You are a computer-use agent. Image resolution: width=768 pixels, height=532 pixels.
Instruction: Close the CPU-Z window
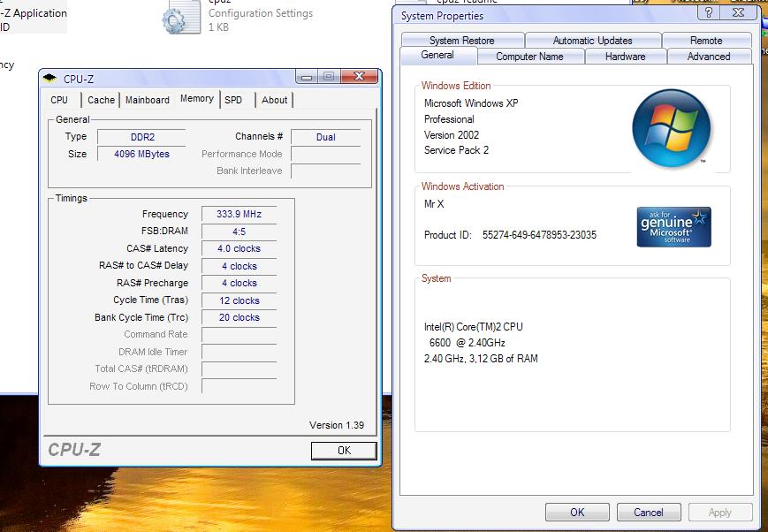coord(359,76)
